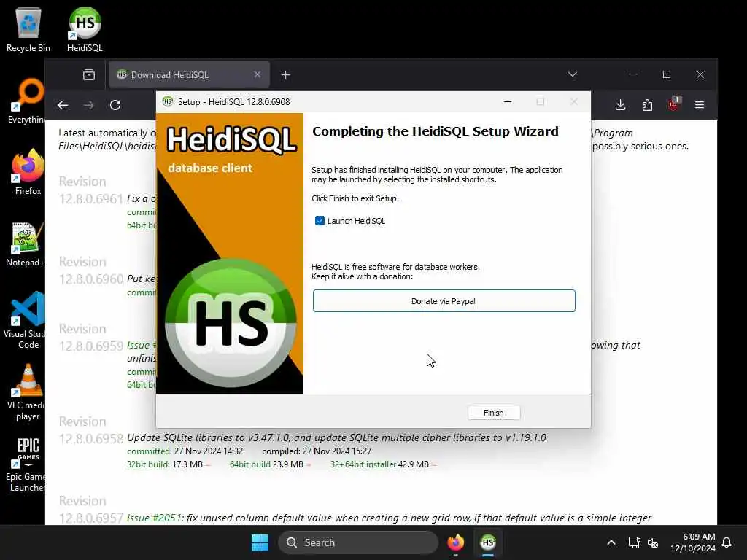
Task: Click revision number 12.8.0.6959
Action: (91, 346)
